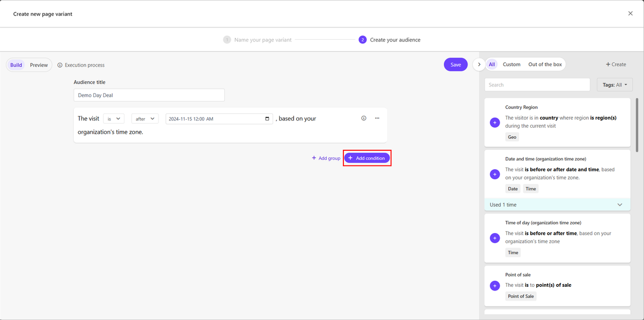Viewport: 644px width, 320px height.
Task: Expand the Tags: All filter dropdown
Action: 614,85
